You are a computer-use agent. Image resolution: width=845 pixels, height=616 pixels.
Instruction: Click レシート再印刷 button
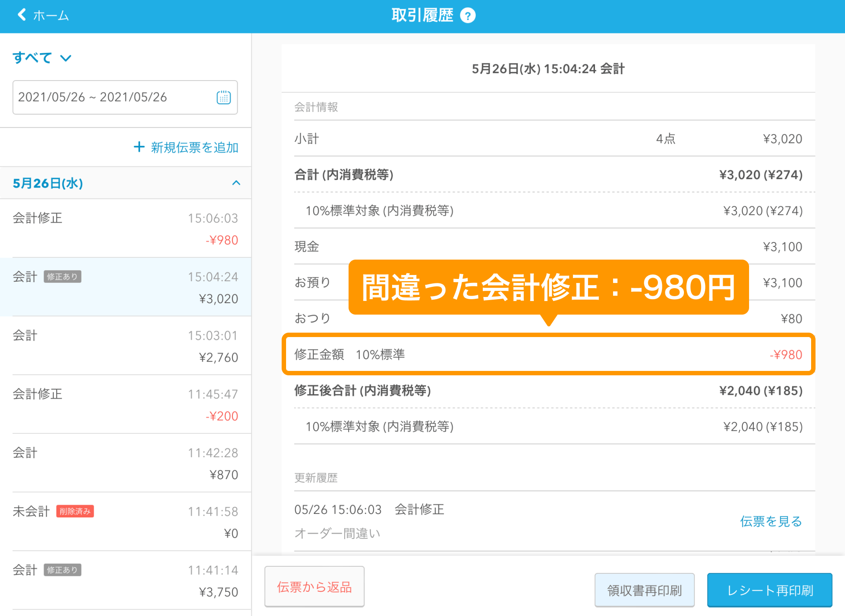click(x=769, y=590)
